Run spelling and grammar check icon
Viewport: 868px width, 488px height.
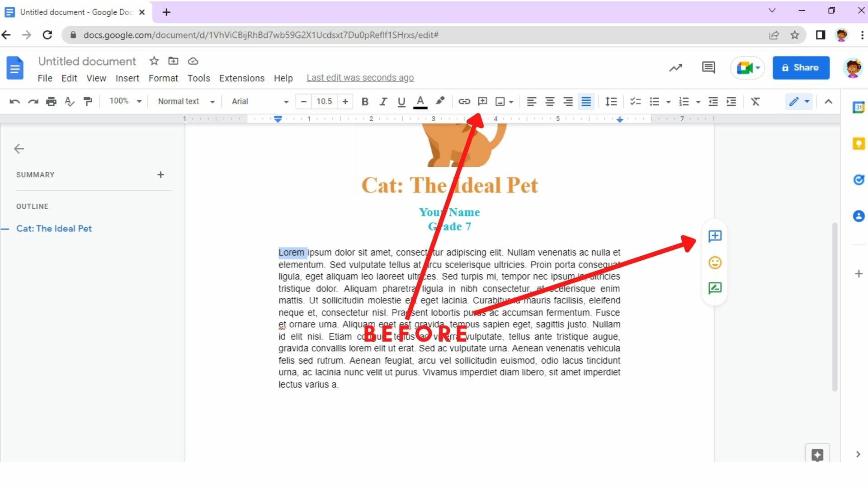(x=69, y=102)
